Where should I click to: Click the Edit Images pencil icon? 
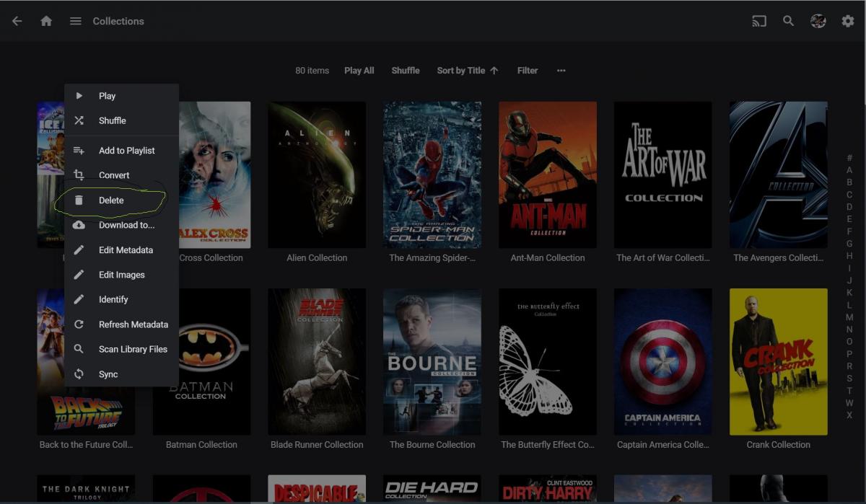click(79, 275)
